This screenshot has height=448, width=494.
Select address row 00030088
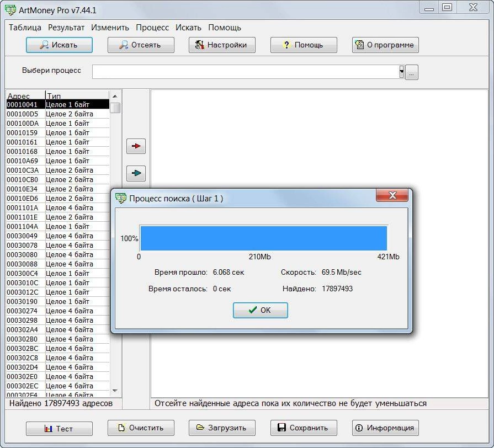pos(58,264)
